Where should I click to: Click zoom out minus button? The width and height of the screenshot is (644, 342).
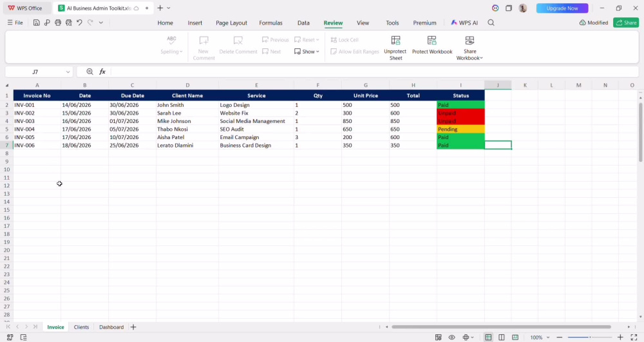[x=559, y=337]
